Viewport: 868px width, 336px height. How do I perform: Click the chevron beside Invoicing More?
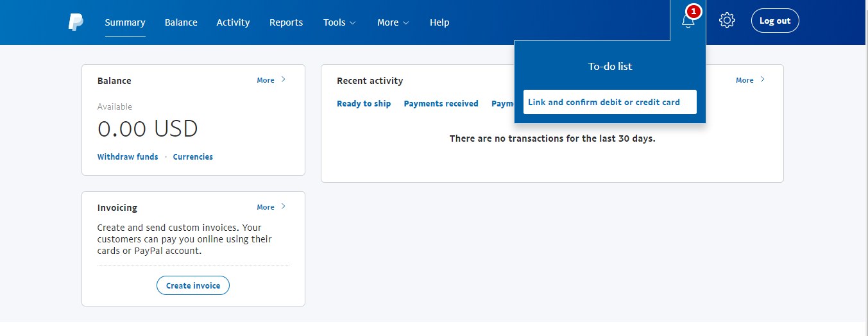284,206
